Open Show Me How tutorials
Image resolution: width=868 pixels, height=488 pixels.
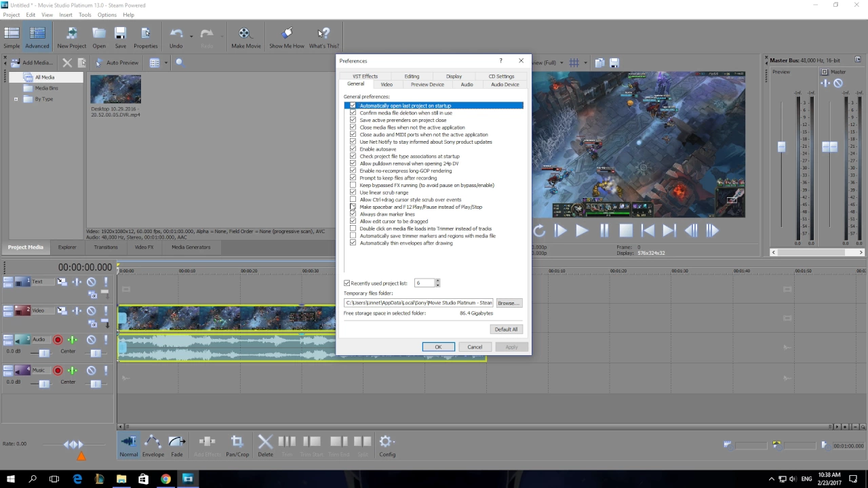[x=287, y=37]
